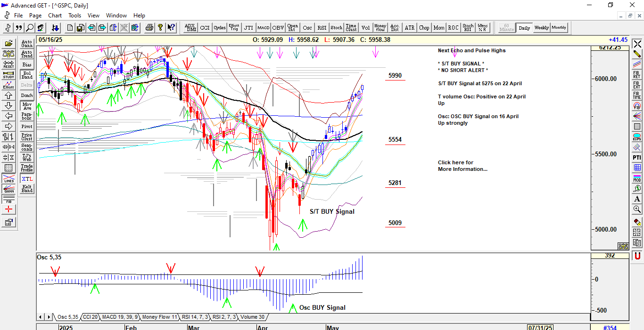Viewport: 644px width, 330px height.
Task: Select the GANN drawing tool
Action: [x=8, y=189]
